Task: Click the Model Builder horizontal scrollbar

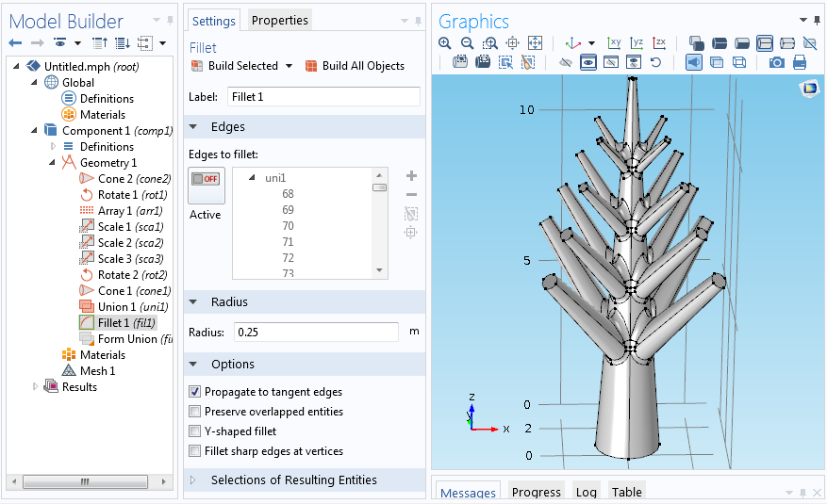Action: tap(85, 481)
